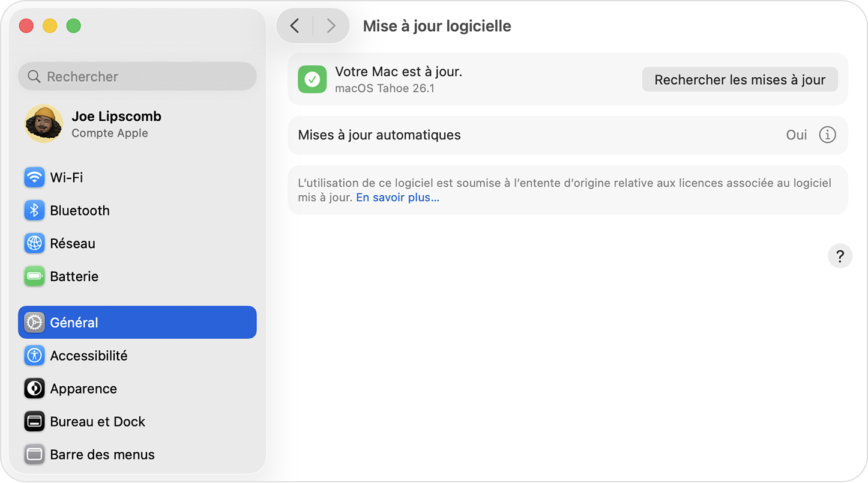The height and width of the screenshot is (483, 868).
Task: Click the macOS Tahoe 26.1 version text
Action: click(x=385, y=88)
